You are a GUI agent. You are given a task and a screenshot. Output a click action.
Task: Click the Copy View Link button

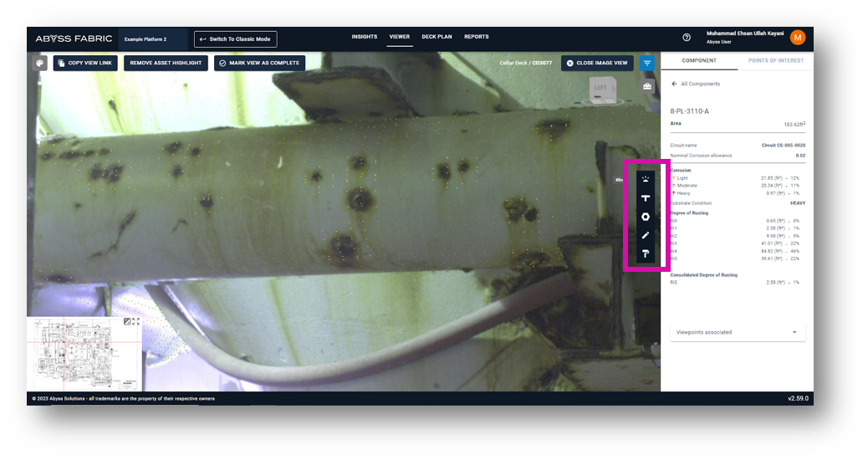pyautogui.click(x=84, y=63)
